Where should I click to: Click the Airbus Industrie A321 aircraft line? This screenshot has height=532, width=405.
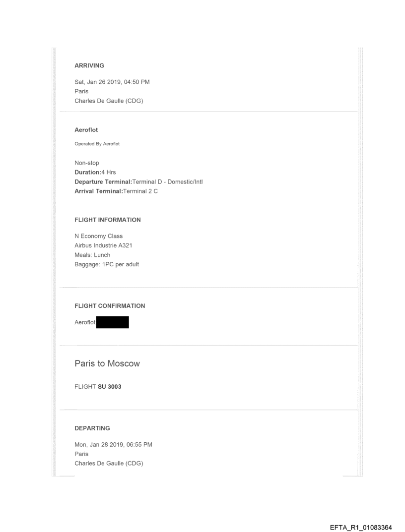pos(103,245)
